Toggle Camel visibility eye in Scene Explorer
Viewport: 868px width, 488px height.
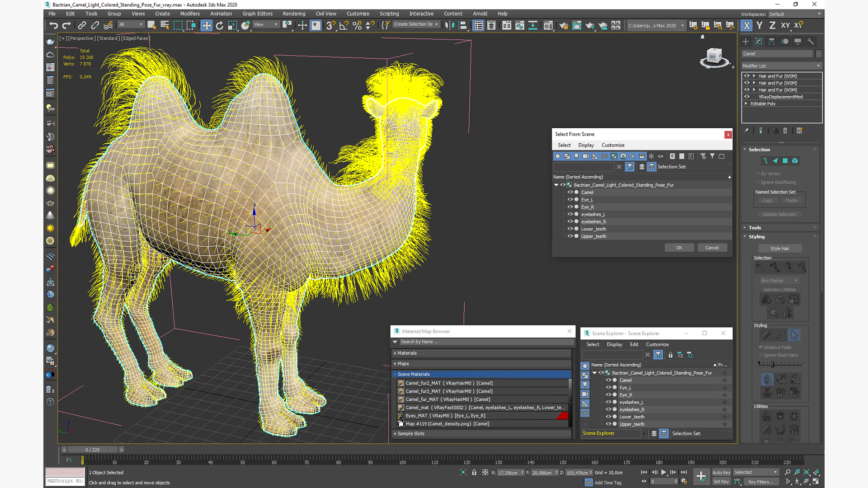click(x=609, y=380)
